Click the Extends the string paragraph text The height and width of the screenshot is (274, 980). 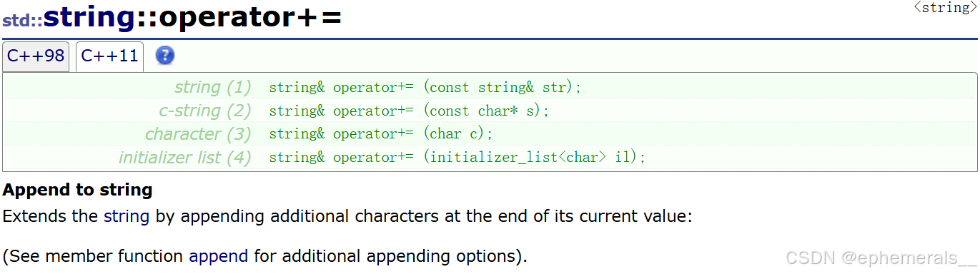tap(347, 216)
